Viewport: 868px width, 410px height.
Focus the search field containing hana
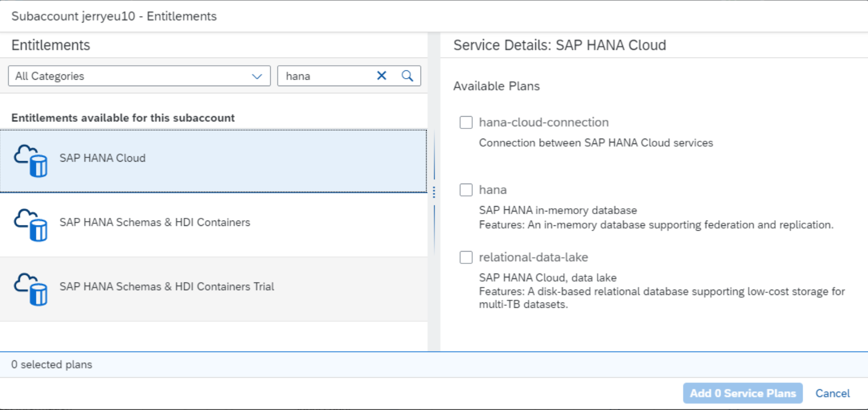click(x=327, y=76)
